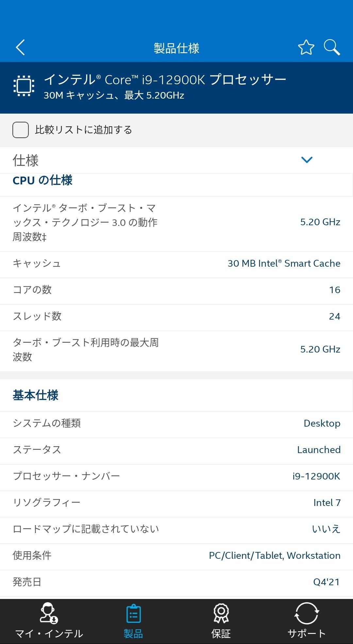Open search with magnifier icon
Image resolution: width=353 pixels, height=644 pixels.
pos(332,48)
